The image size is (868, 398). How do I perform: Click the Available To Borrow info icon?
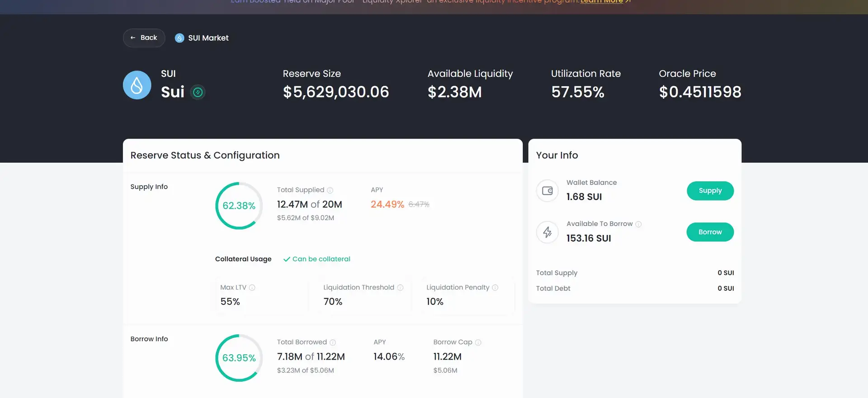click(638, 224)
